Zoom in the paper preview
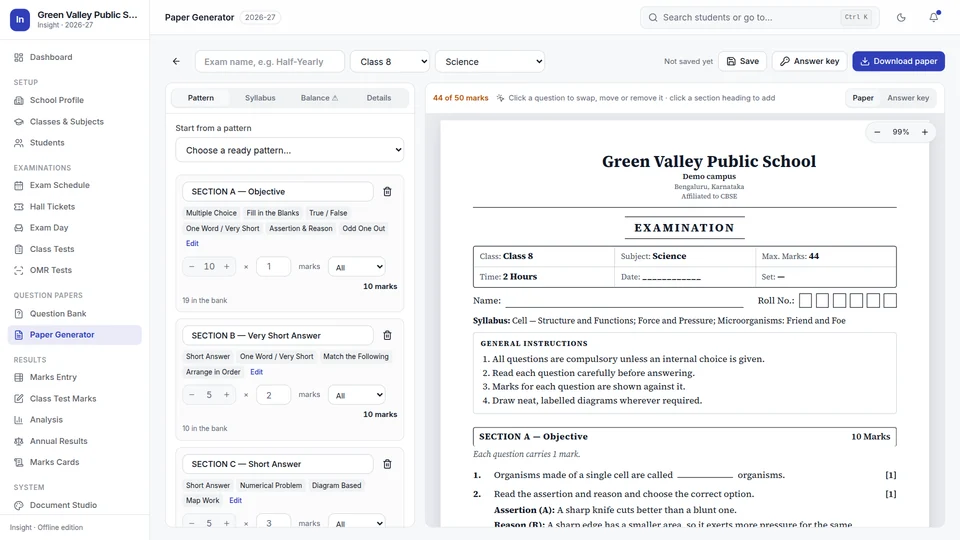The width and height of the screenshot is (960, 540). tap(924, 132)
